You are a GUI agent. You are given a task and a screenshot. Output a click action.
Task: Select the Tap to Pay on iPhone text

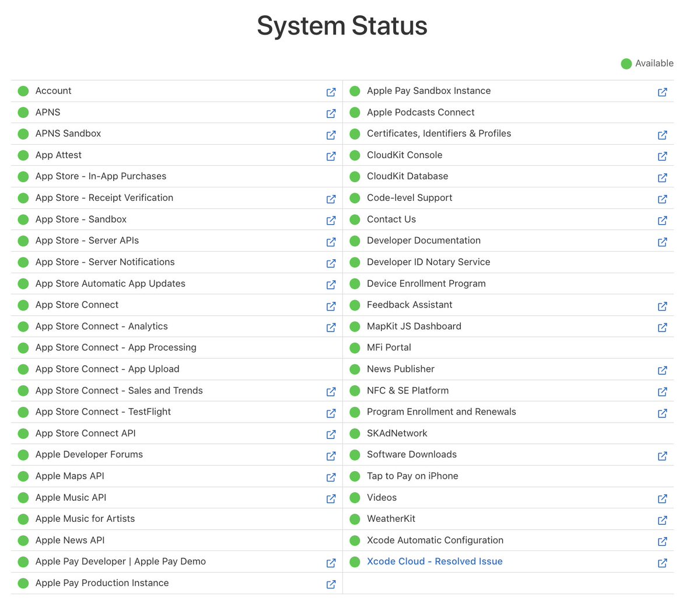[x=412, y=476]
